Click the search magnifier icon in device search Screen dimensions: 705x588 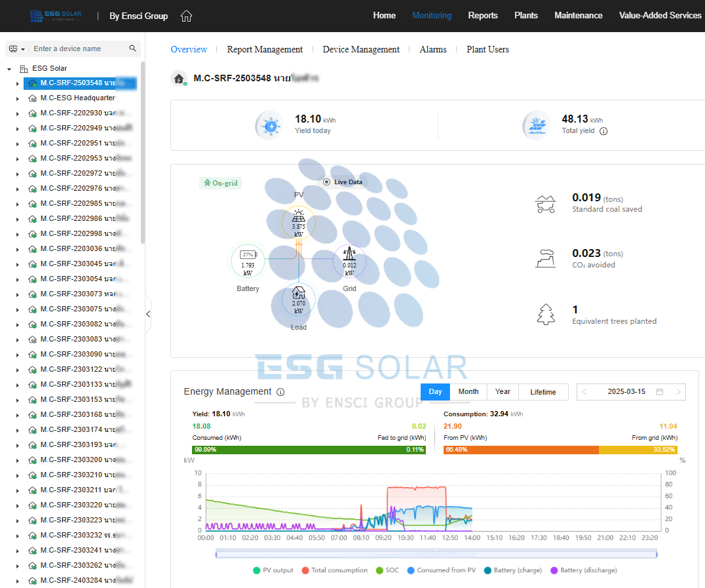click(132, 48)
